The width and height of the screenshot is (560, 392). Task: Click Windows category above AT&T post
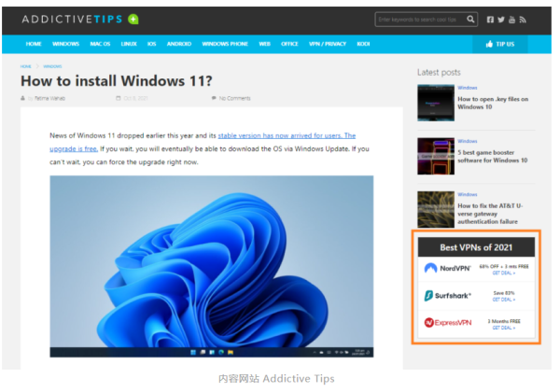pos(468,194)
